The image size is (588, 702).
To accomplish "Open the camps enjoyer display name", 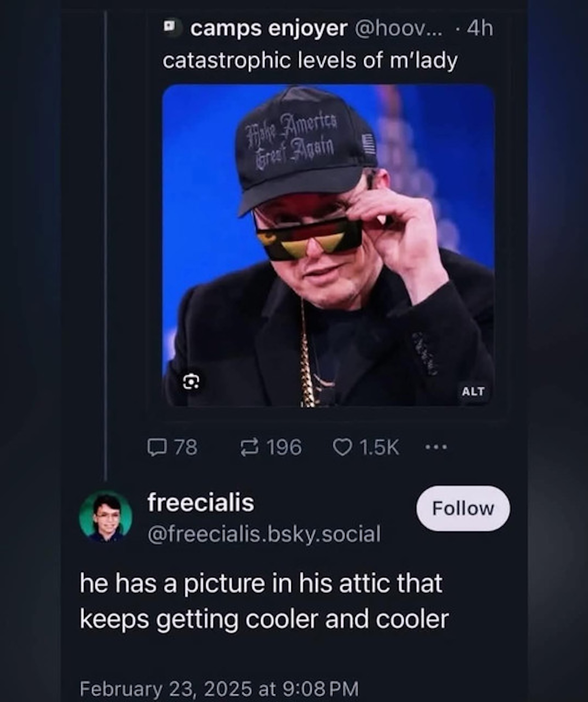I will point(269,29).
